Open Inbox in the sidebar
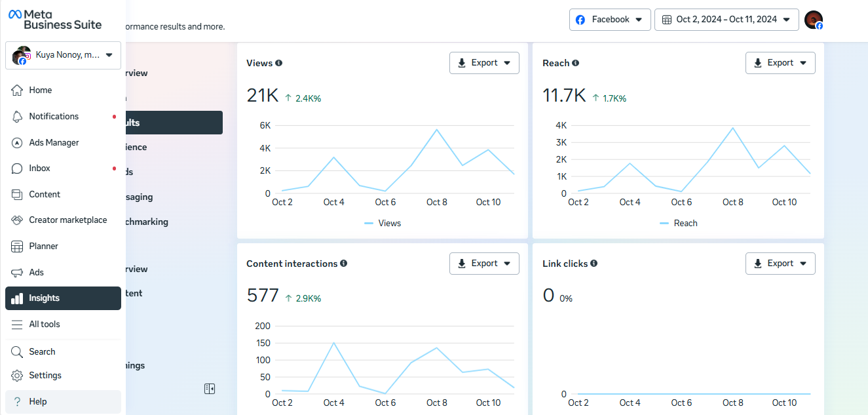Screen dimensions: 868x415 [63, 168]
